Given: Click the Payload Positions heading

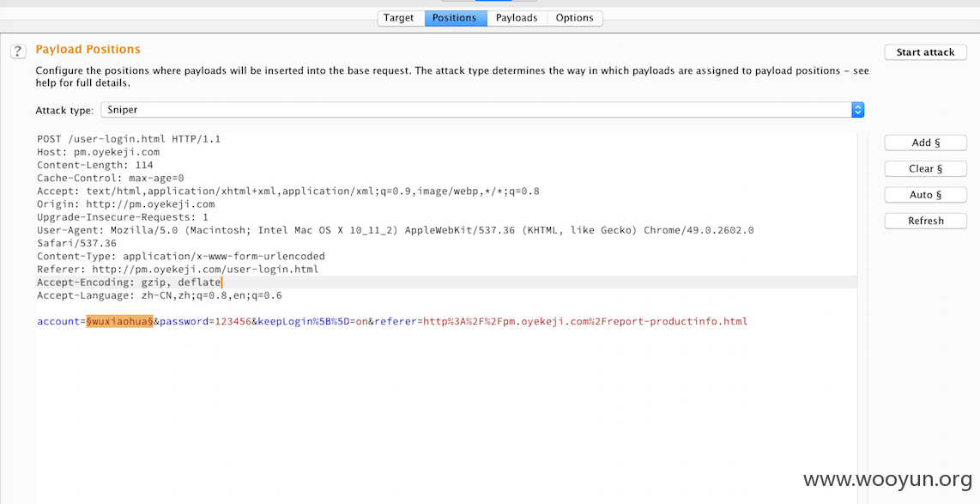Looking at the screenshot, I should (x=88, y=50).
